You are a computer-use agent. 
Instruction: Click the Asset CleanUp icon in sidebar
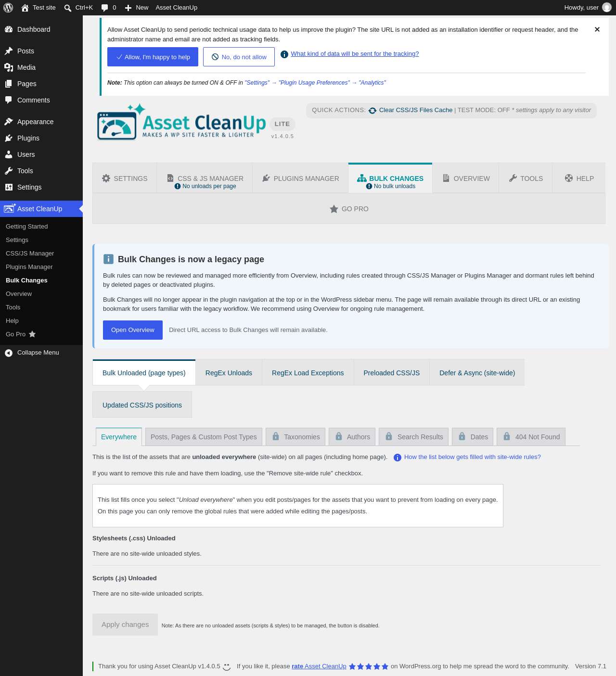tap(10, 208)
